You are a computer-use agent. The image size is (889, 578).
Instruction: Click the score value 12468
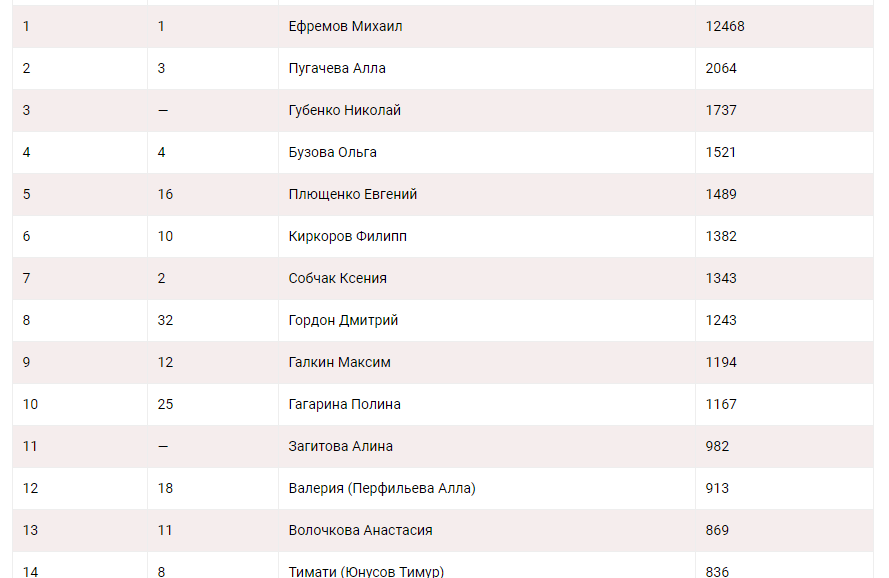click(x=725, y=26)
